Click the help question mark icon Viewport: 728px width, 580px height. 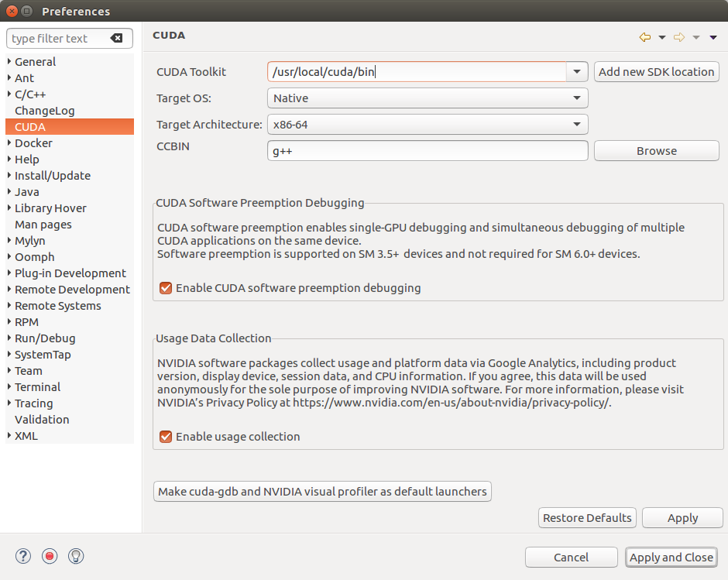click(x=23, y=556)
